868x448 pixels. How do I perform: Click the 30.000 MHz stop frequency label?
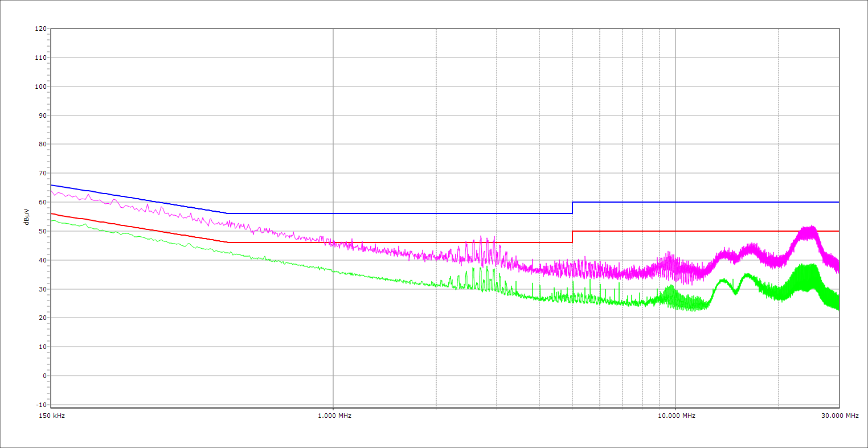[839, 416]
